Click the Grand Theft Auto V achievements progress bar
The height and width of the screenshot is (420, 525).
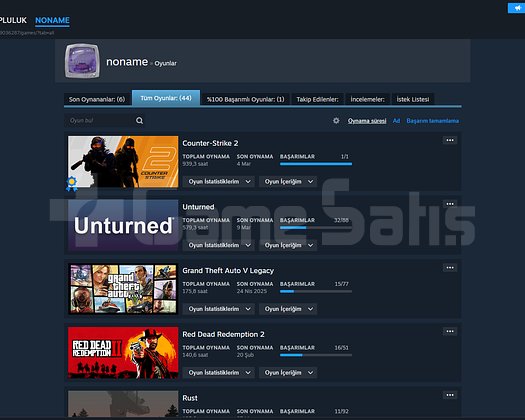click(316, 291)
